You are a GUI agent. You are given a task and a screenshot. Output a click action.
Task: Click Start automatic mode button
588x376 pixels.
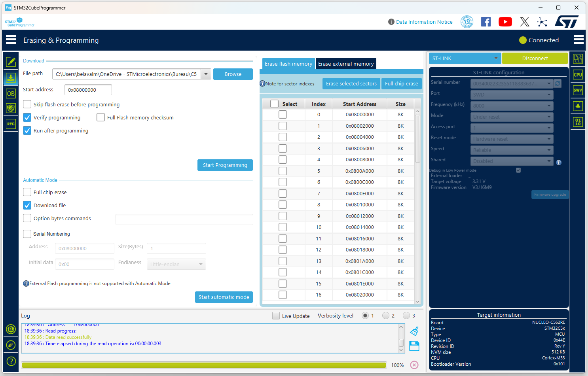point(224,297)
